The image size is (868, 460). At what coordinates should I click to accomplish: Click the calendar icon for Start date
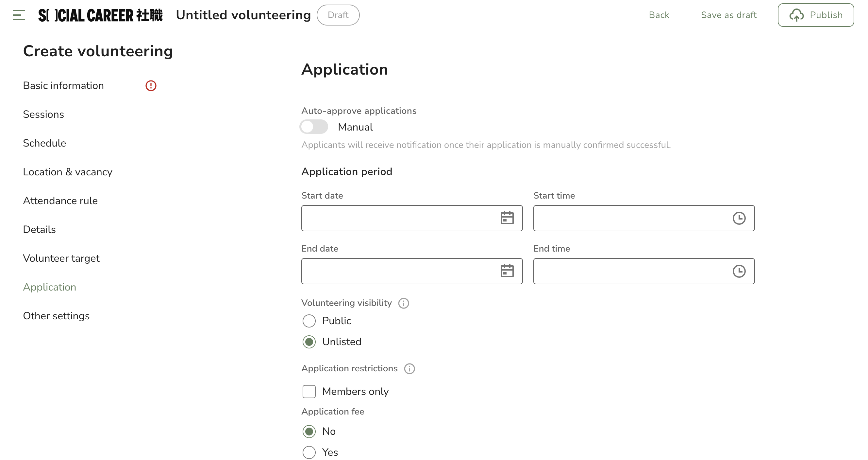[507, 218]
